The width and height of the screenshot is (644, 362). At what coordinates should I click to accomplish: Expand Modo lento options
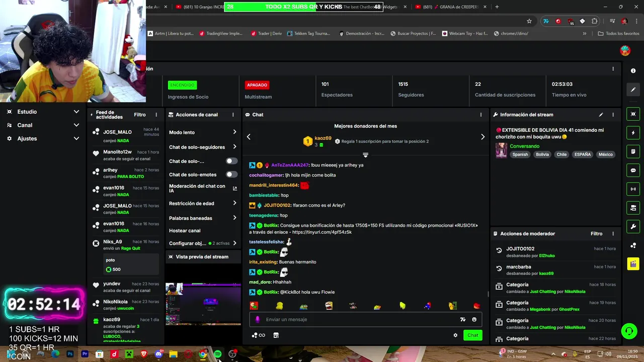[x=203, y=132]
